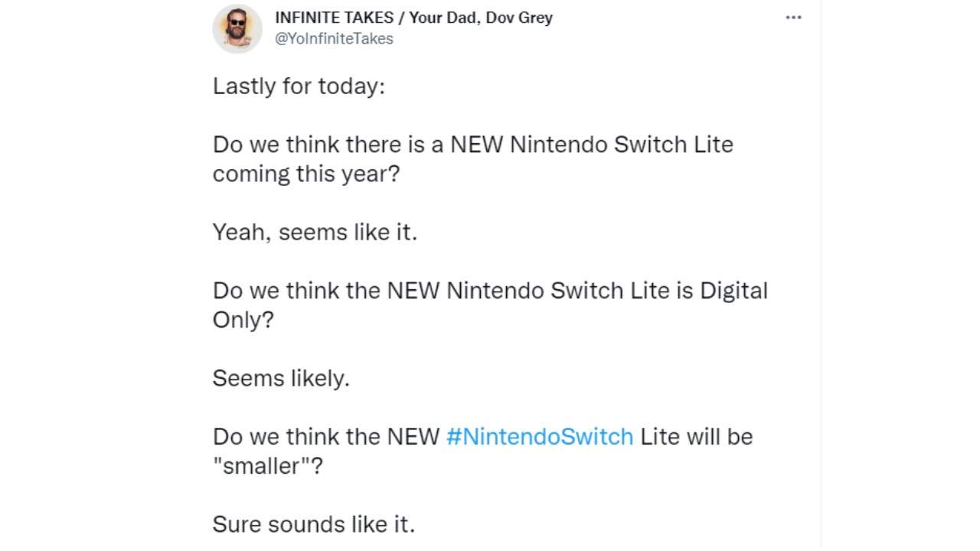Click "Do we think the NEW" before hashtag
The image size is (980, 551).
click(x=326, y=436)
